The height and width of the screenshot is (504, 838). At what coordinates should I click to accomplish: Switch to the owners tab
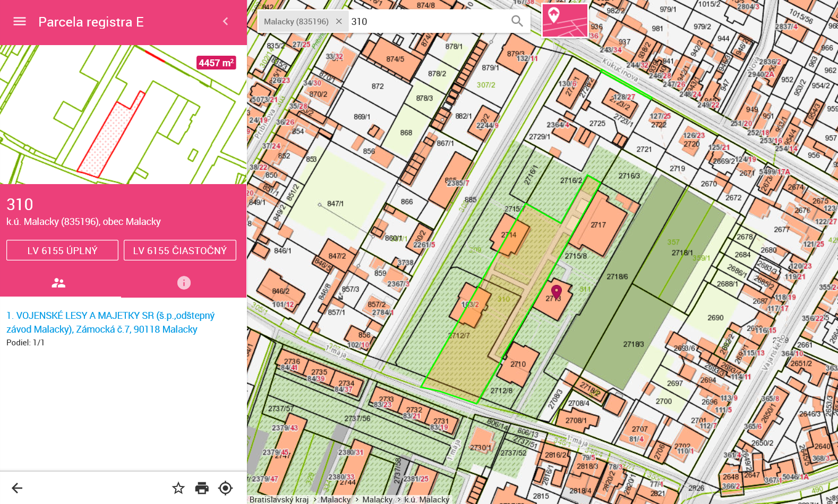58,283
